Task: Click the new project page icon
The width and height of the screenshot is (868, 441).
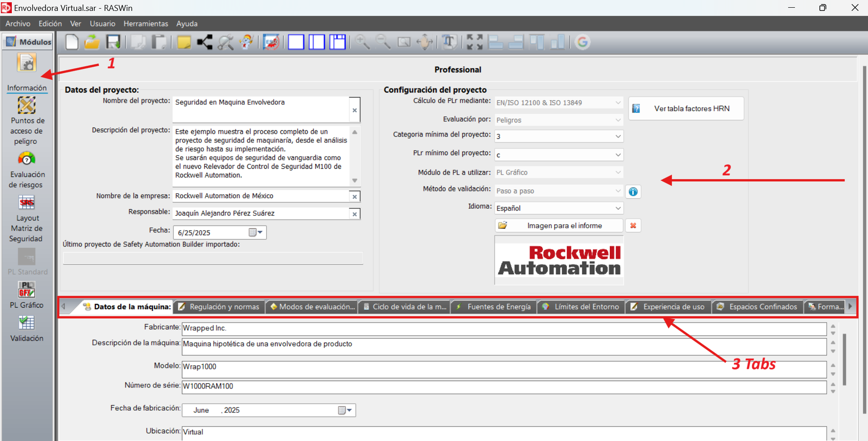Action: (x=72, y=42)
